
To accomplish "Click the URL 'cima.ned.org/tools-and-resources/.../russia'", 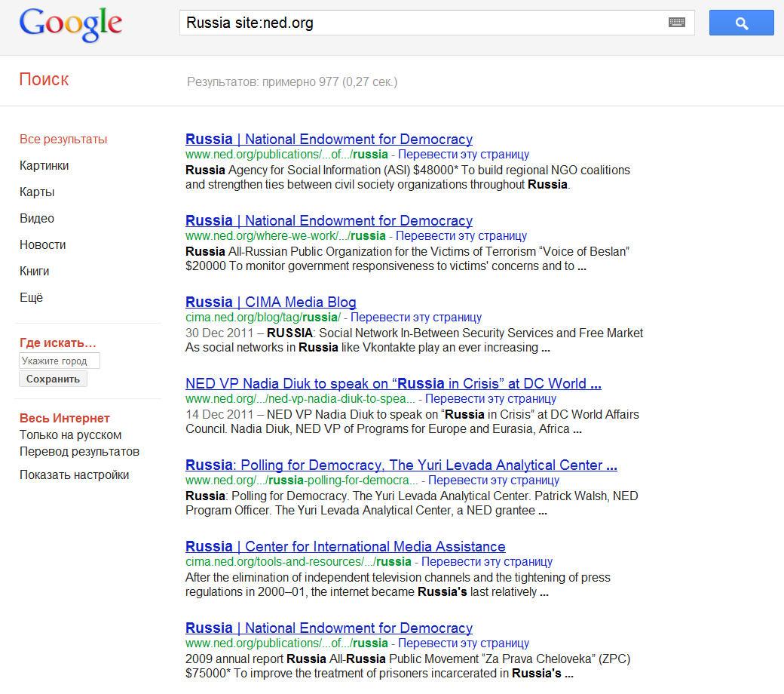I will [x=299, y=562].
